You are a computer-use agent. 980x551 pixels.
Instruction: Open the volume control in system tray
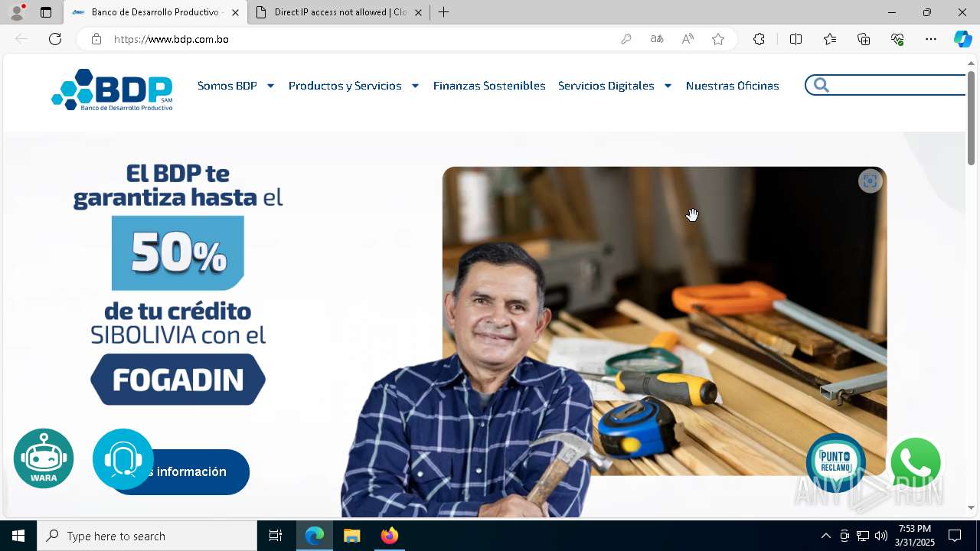[x=881, y=536]
